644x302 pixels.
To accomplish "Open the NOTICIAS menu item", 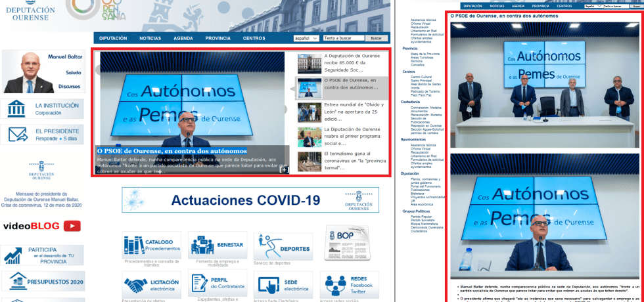I will click(150, 38).
